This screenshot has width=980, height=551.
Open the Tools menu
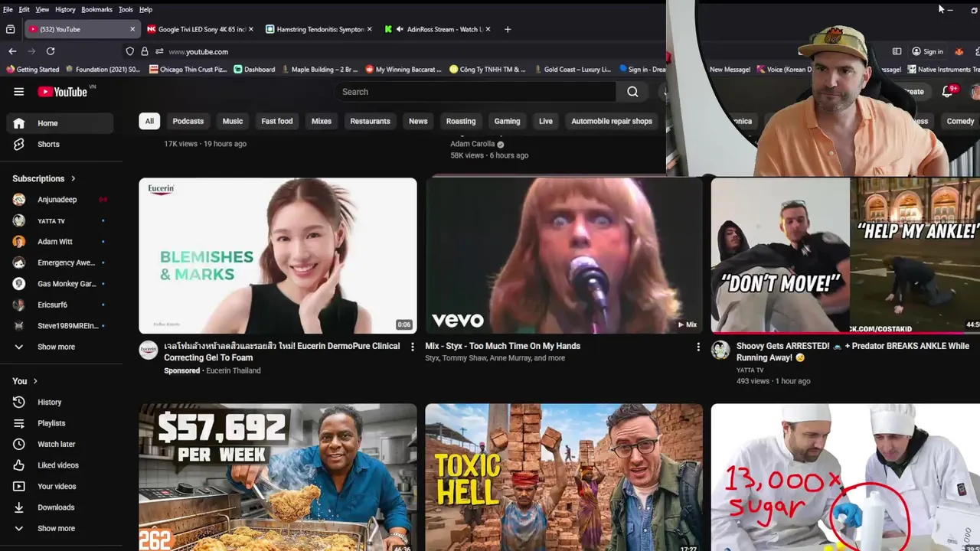[126, 9]
